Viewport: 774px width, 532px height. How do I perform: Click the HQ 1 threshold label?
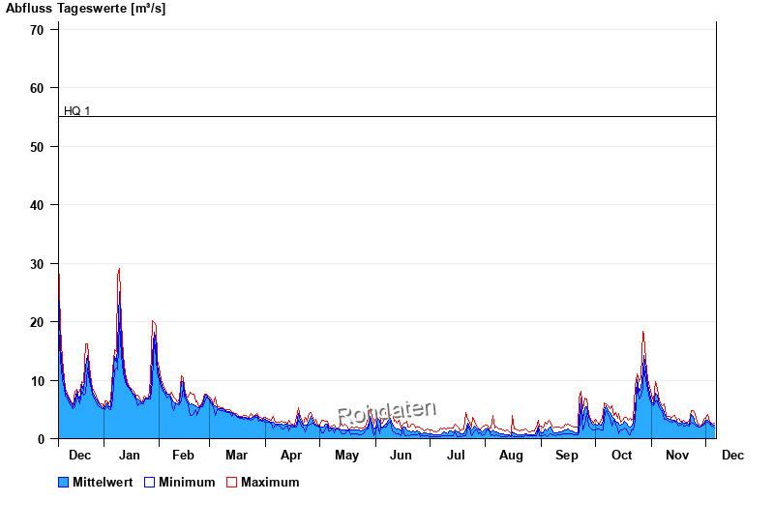pyautogui.click(x=77, y=111)
